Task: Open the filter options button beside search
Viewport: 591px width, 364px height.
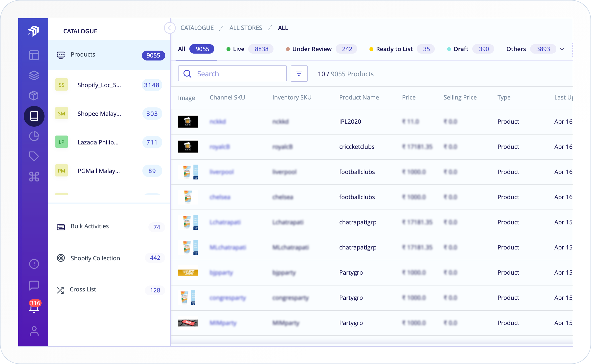Action: click(x=299, y=74)
